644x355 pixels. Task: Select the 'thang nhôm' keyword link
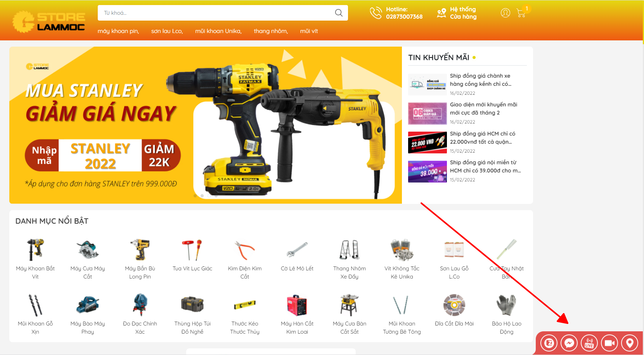[271, 31]
